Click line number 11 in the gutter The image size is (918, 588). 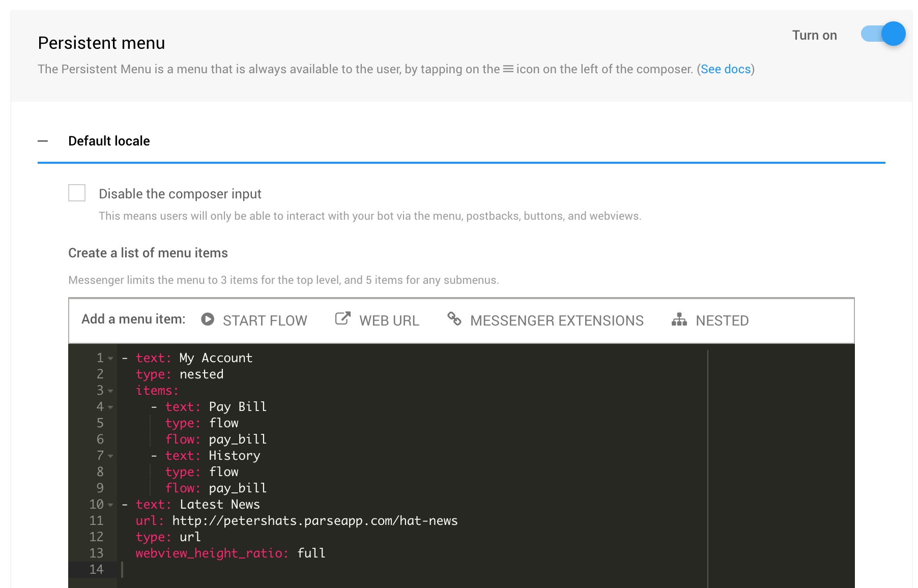click(96, 521)
